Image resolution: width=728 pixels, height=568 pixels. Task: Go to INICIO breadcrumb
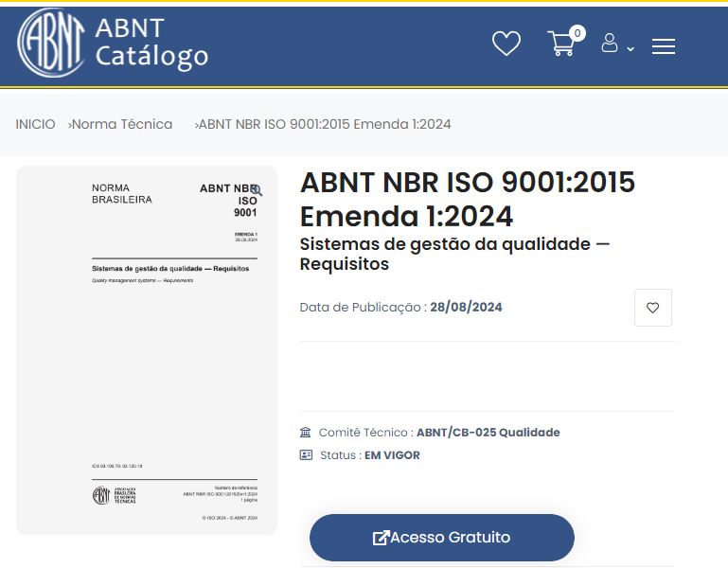[35, 124]
